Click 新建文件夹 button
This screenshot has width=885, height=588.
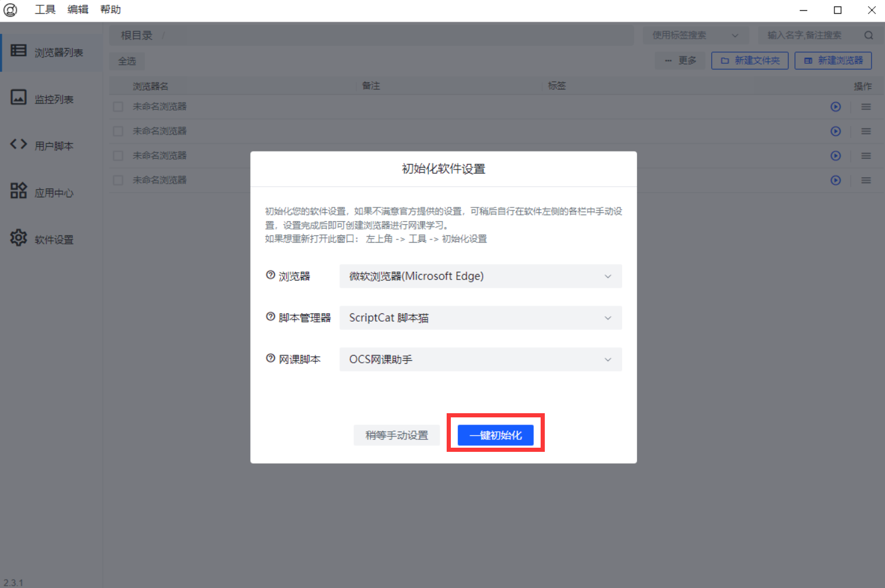click(750, 61)
